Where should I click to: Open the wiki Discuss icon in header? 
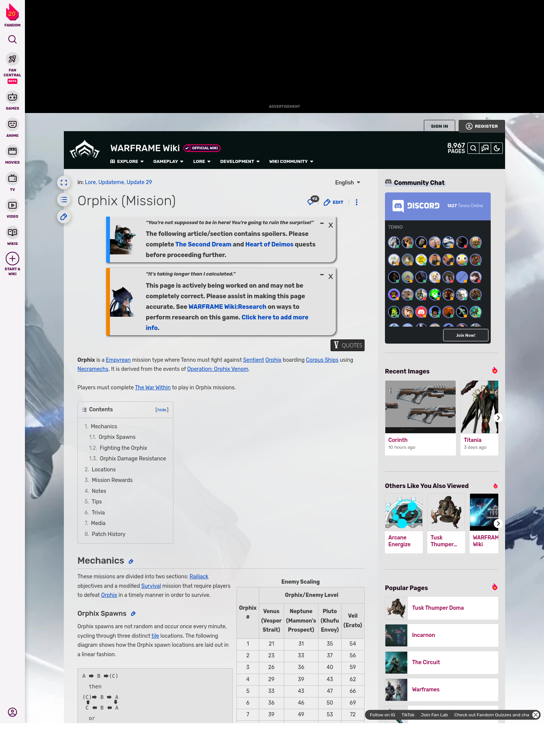click(x=485, y=148)
